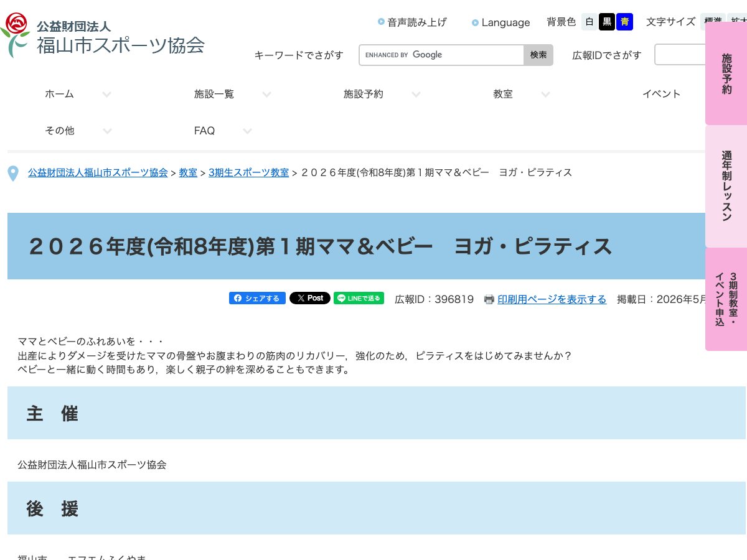
Task: Open the ホーム menu item
Action: point(59,94)
